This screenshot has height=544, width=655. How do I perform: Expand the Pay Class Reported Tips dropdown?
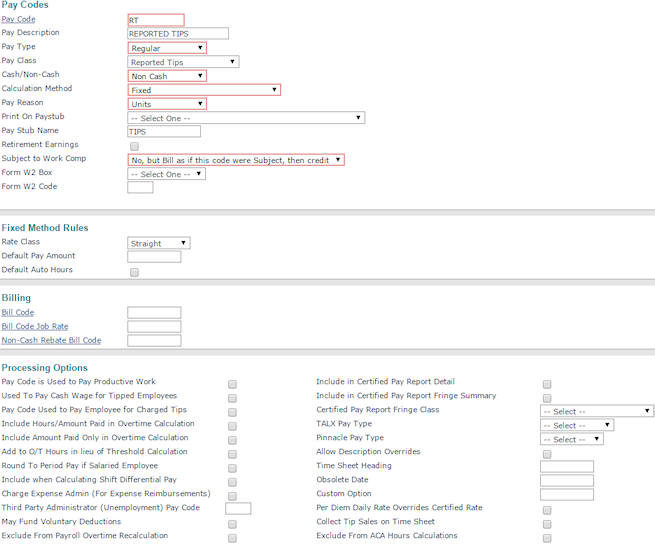click(x=183, y=62)
